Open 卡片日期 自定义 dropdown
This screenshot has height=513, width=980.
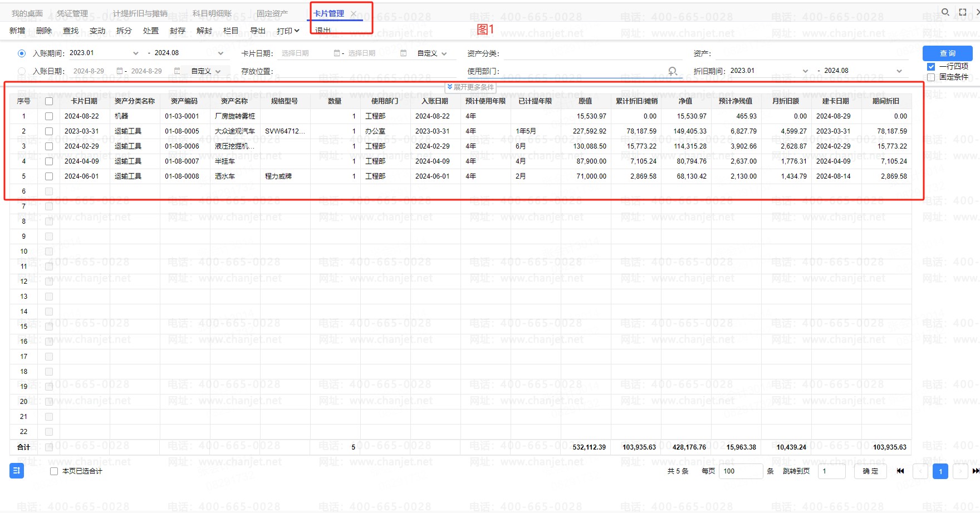click(432, 53)
